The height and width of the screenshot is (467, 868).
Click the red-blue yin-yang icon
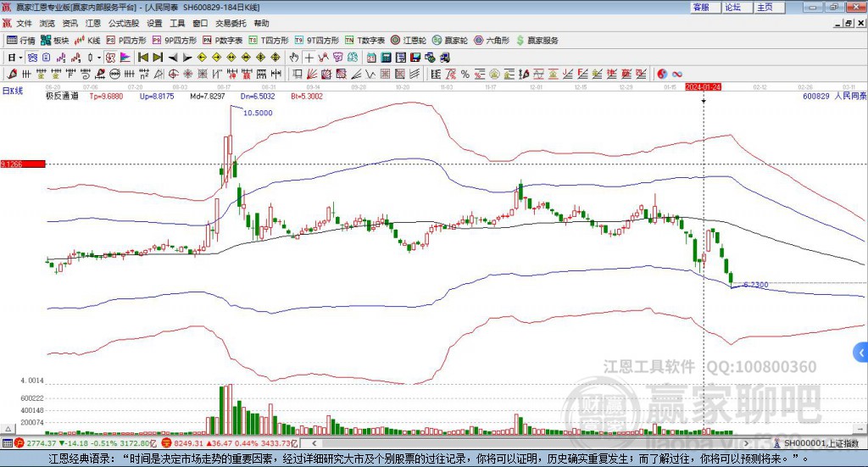coord(662,74)
